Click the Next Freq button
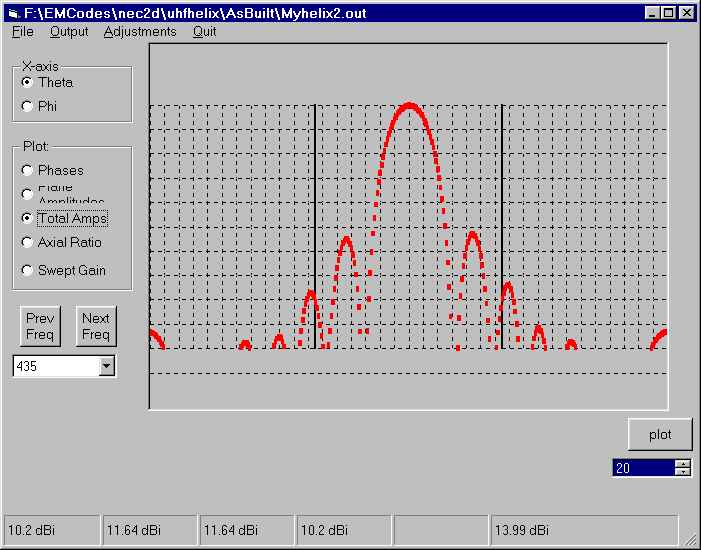This screenshot has width=701, height=550. 96,326
